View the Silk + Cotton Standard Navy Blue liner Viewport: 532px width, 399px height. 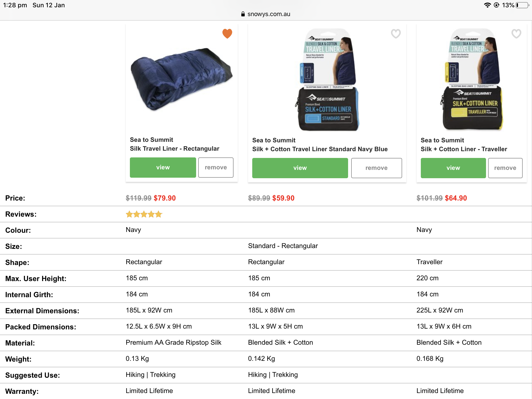[300, 168]
